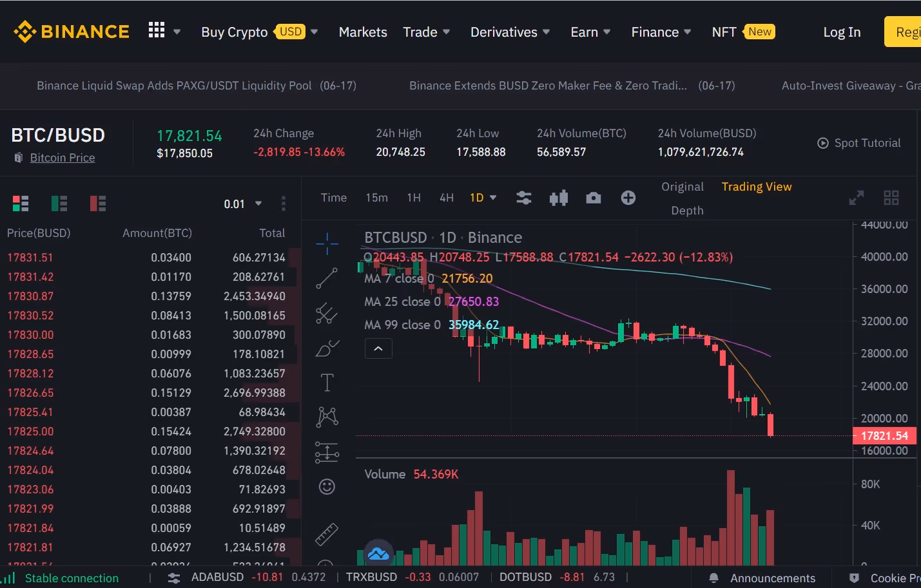Open the Markets menu item
Screen dimensions: 921x588
(363, 32)
